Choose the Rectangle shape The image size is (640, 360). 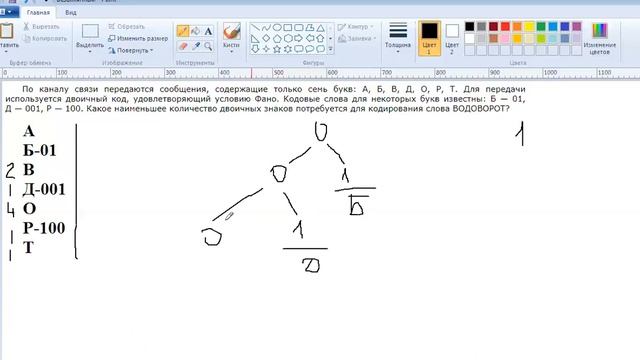tap(288, 28)
